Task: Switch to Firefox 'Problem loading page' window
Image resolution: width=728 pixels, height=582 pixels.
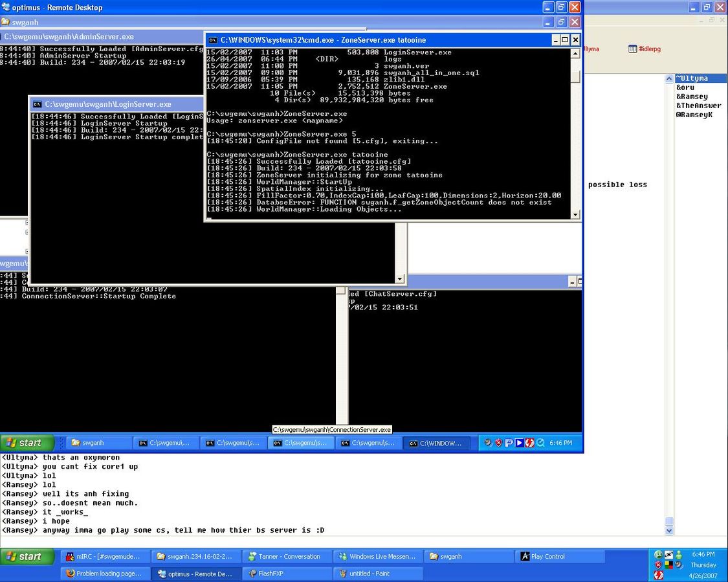Action: click(x=104, y=574)
